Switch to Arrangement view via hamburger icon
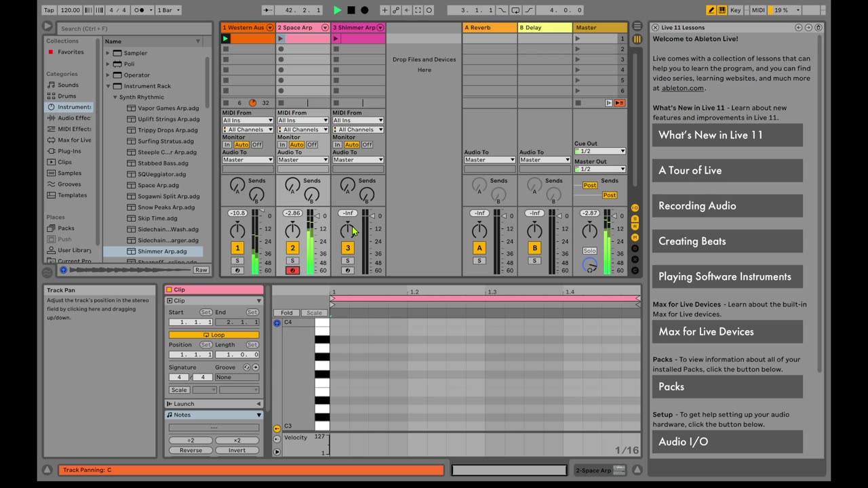The width and height of the screenshot is (868, 488). coord(637,26)
